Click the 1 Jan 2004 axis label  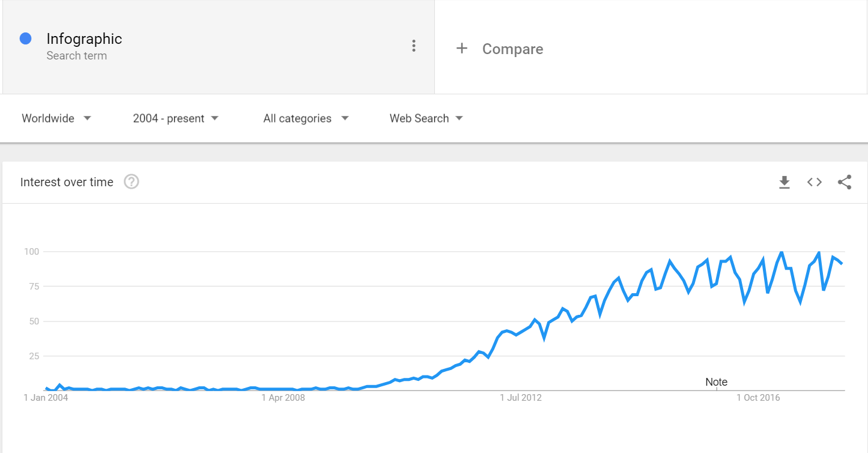pos(46,398)
